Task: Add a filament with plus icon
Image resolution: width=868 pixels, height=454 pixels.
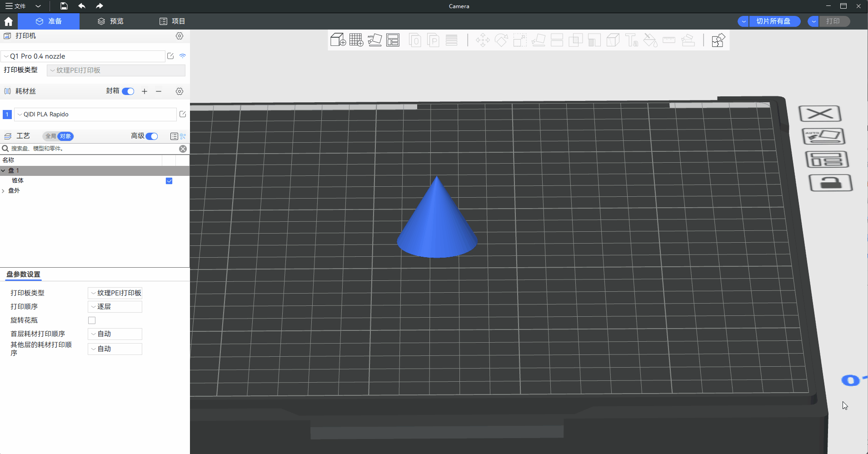Action: tap(145, 91)
